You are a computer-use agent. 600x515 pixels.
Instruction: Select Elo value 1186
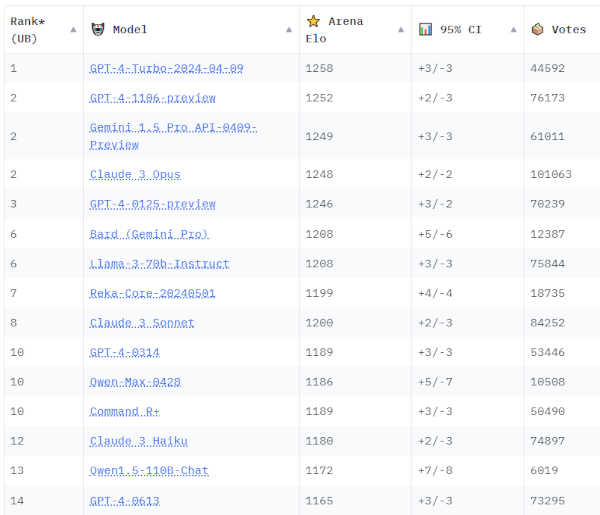[319, 382]
